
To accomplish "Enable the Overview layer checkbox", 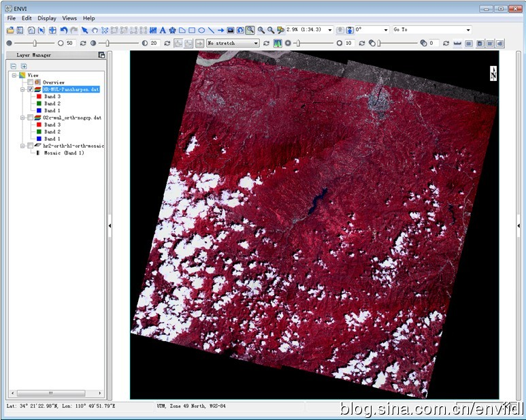I will (x=30, y=82).
